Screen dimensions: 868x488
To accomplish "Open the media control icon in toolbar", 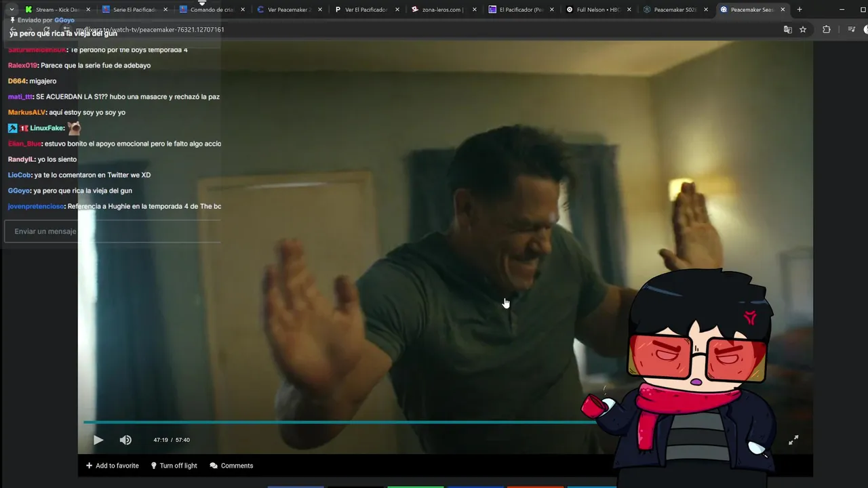I will [x=851, y=29].
